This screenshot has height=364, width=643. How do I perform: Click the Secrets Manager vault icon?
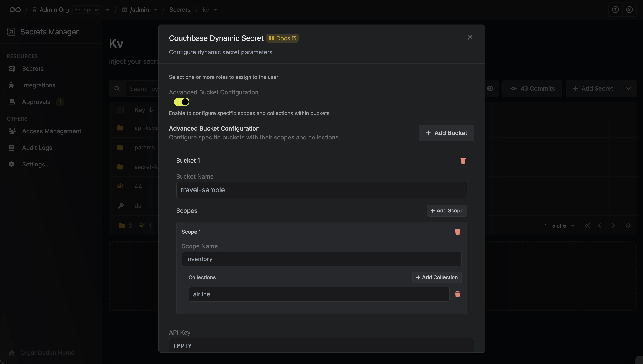[11, 32]
